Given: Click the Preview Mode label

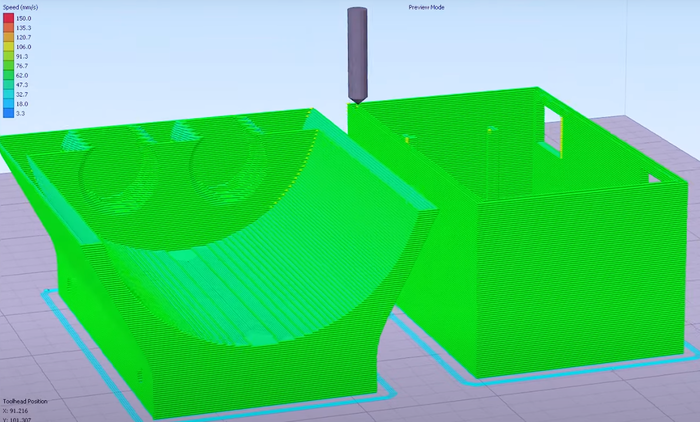Looking at the screenshot, I should click(x=426, y=7).
